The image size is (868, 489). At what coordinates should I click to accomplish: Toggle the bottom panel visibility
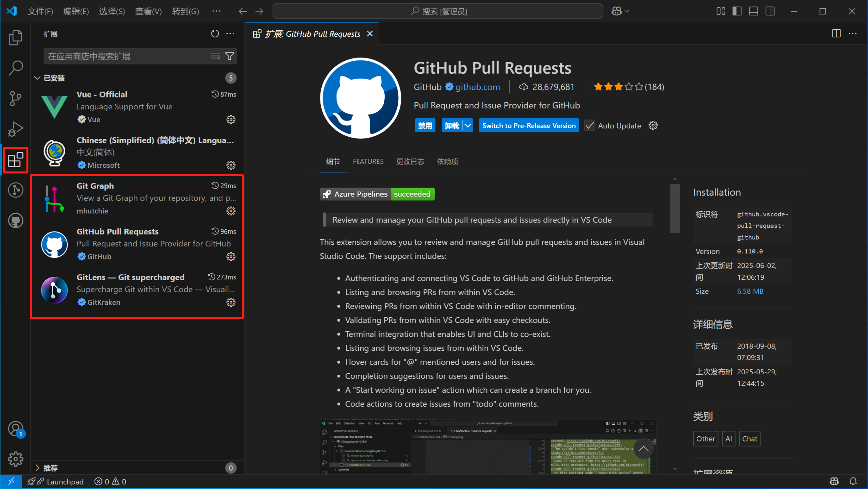pyautogui.click(x=753, y=11)
